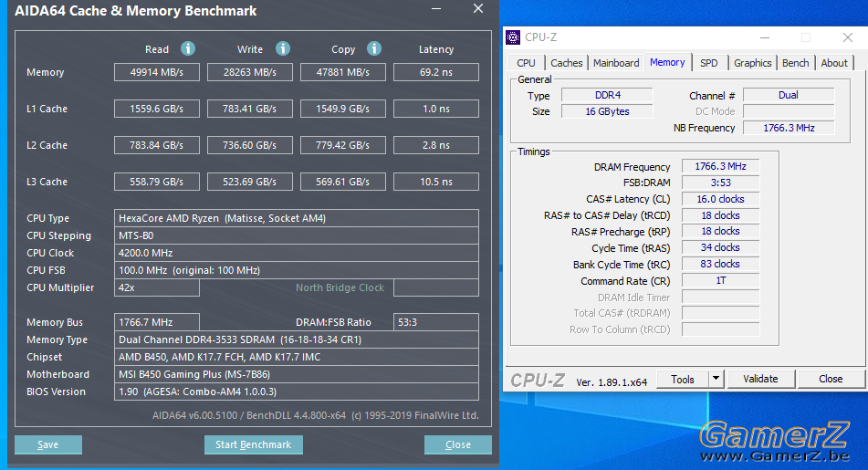
Task: Click the BIOS Version field 1.90
Action: 296,392
